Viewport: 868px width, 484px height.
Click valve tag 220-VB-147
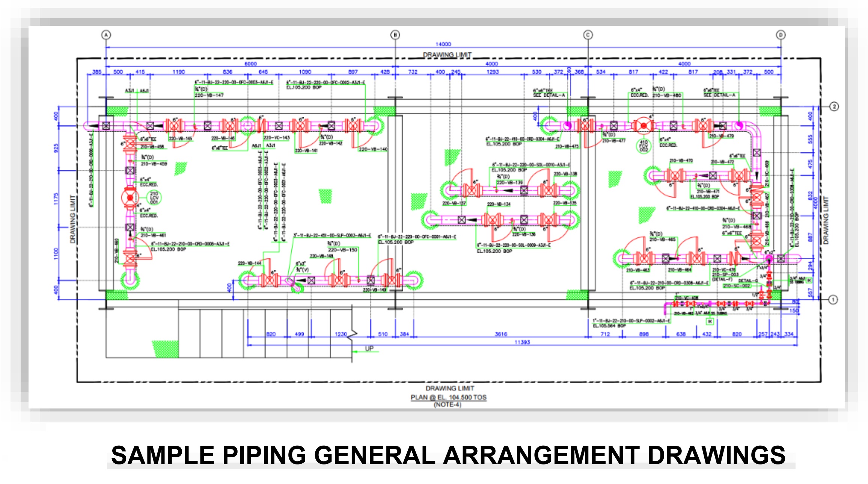(209, 95)
